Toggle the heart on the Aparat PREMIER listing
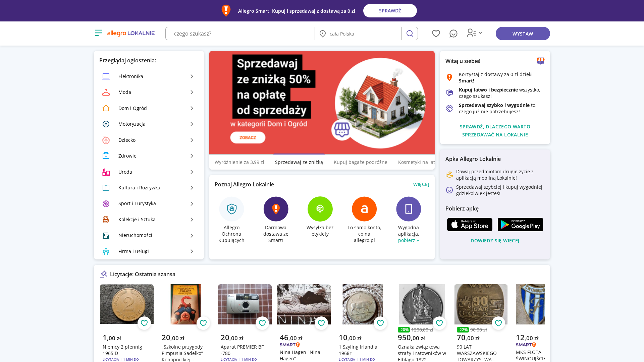The image size is (644, 362). tap(262, 323)
